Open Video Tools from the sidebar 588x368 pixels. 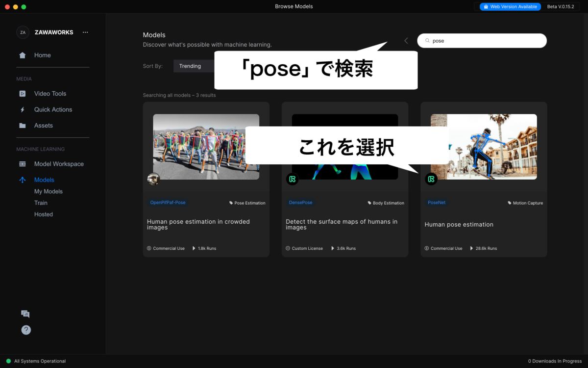point(22,93)
